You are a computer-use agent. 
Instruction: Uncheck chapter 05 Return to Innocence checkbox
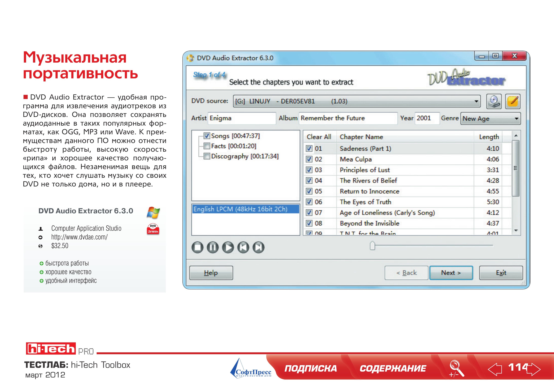click(x=309, y=191)
